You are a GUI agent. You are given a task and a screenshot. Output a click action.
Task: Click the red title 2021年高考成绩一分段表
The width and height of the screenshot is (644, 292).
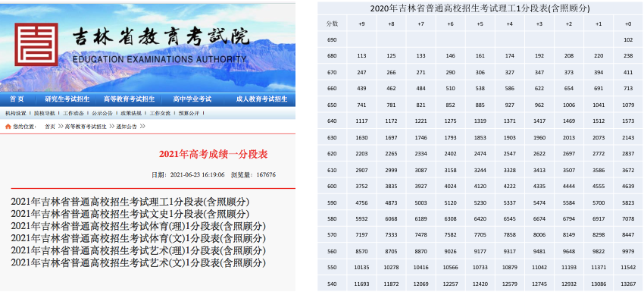pyautogui.click(x=213, y=154)
